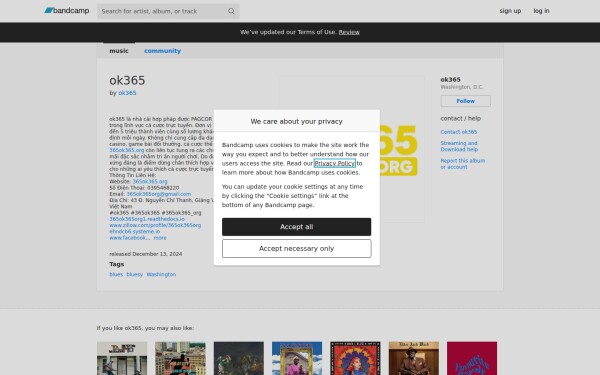The image size is (600, 375).
Task: Click the 'We care about your privacy' heading
Action: pyautogui.click(x=296, y=121)
